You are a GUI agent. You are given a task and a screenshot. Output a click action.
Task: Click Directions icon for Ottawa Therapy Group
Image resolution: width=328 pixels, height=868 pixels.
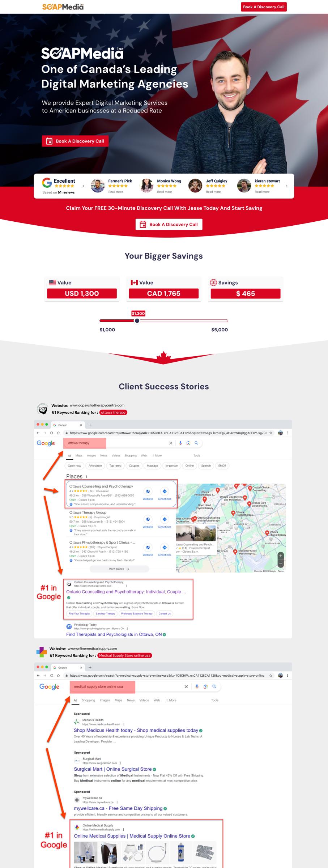165,519
